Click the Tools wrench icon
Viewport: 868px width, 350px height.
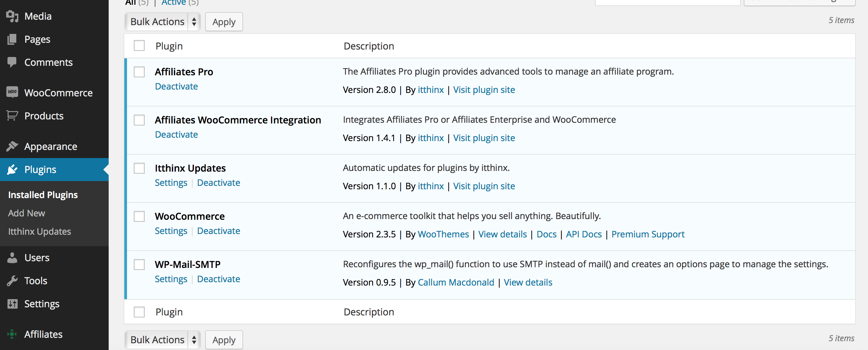pyautogui.click(x=12, y=281)
